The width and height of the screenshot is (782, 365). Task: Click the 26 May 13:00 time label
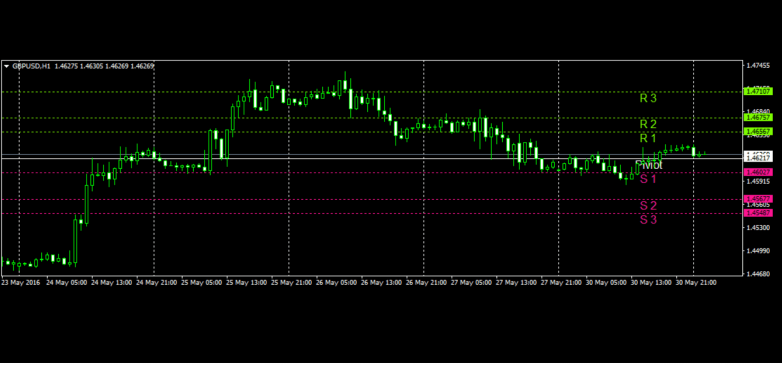[381, 283]
